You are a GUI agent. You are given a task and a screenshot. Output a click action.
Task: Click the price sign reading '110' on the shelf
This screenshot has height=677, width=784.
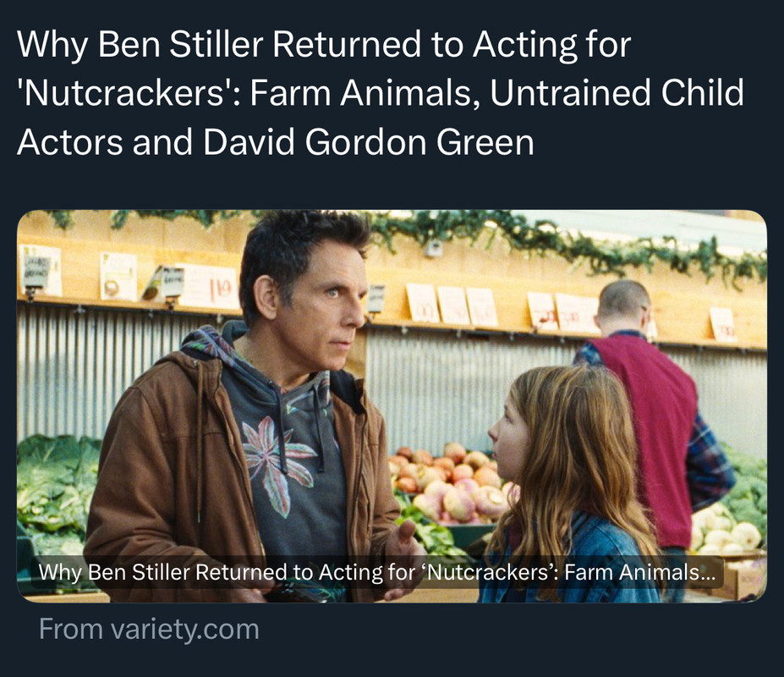[x=210, y=286]
